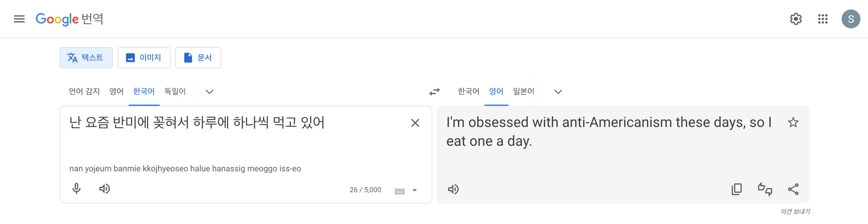Rate this translation with thumbs icon

point(765,189)
